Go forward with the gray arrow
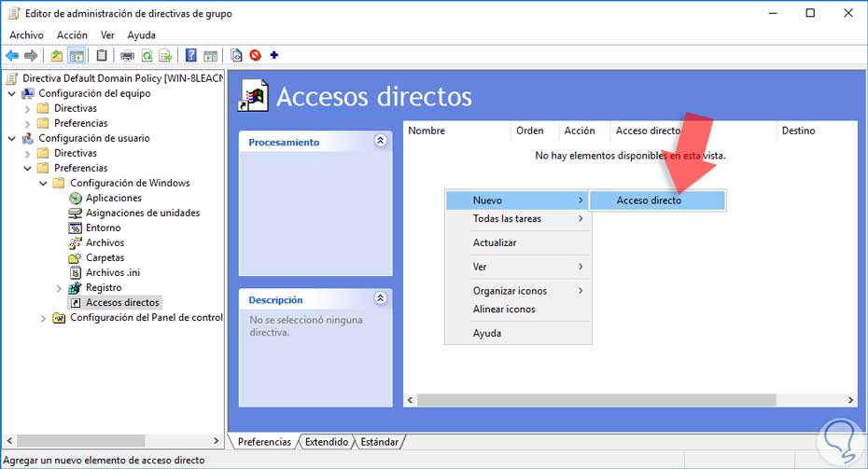The image size is (868, 469). (x=31, y=55)
